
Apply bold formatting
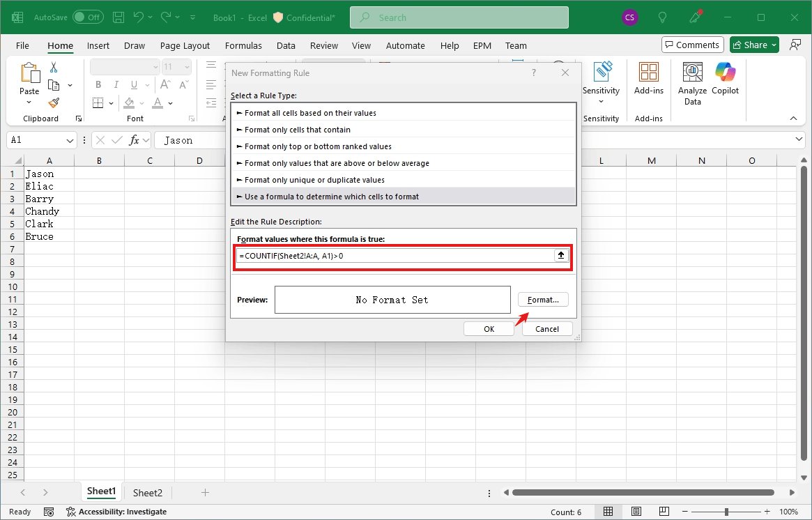[98, 84]
